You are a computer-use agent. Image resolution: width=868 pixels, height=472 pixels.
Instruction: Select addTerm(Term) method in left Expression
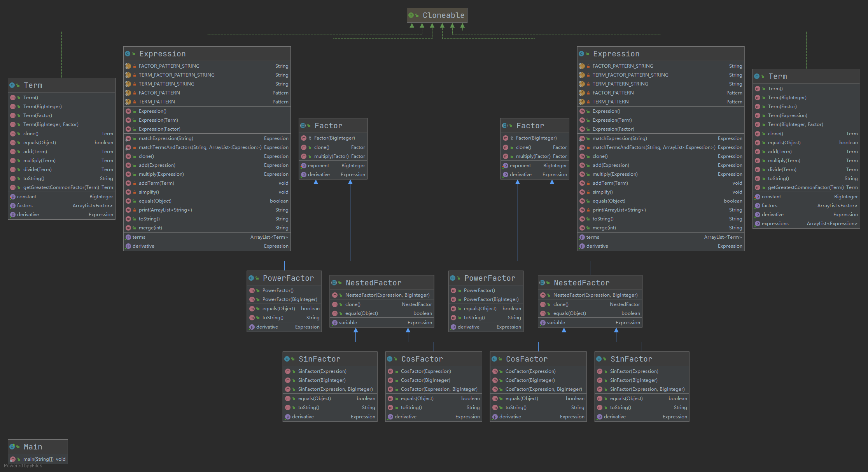[x=207, y=183]
